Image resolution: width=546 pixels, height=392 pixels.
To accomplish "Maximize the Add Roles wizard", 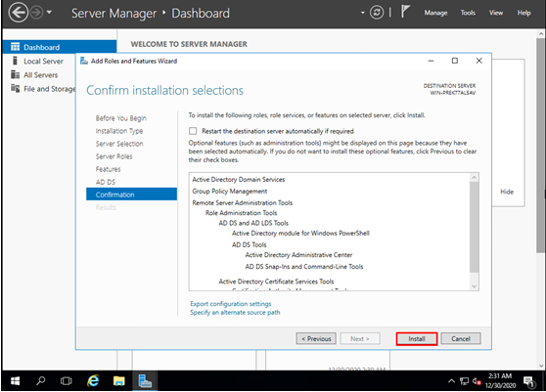I will [x=454, y=61].
